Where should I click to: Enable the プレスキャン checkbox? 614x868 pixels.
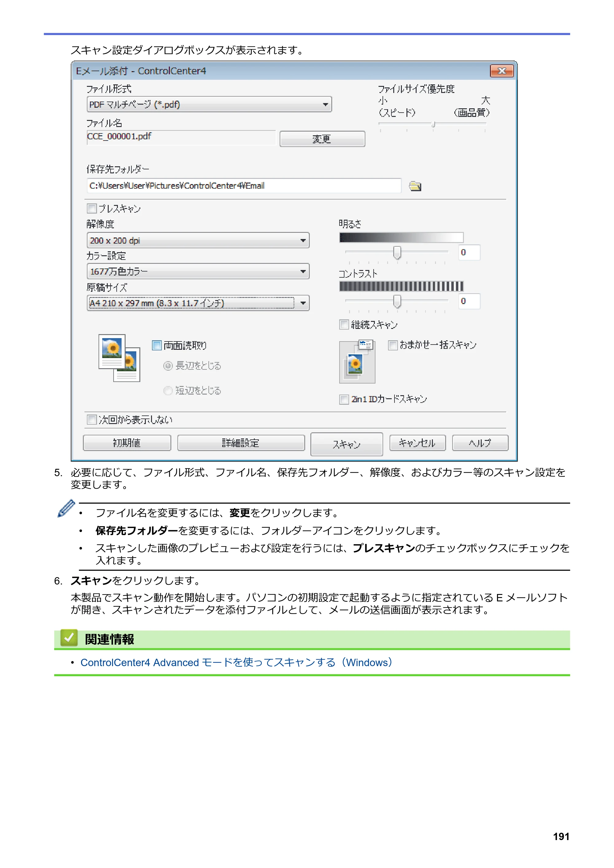(x=92, y=209)
